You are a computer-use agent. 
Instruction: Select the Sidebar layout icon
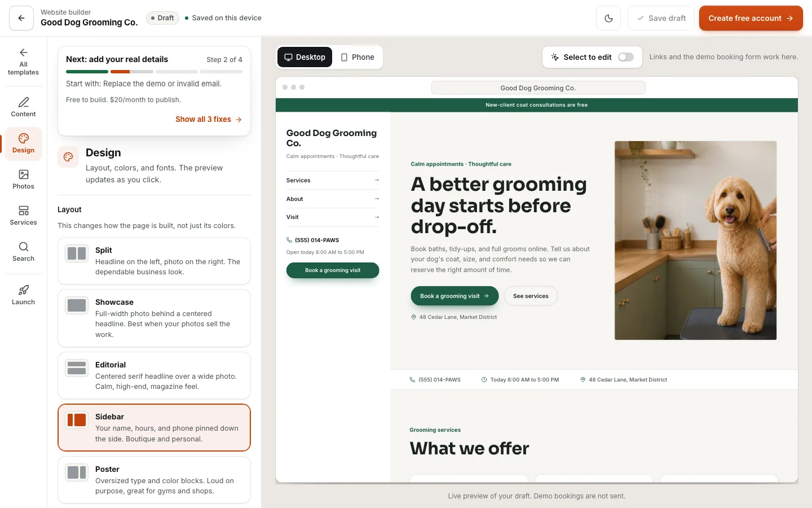tap(77, 420)
